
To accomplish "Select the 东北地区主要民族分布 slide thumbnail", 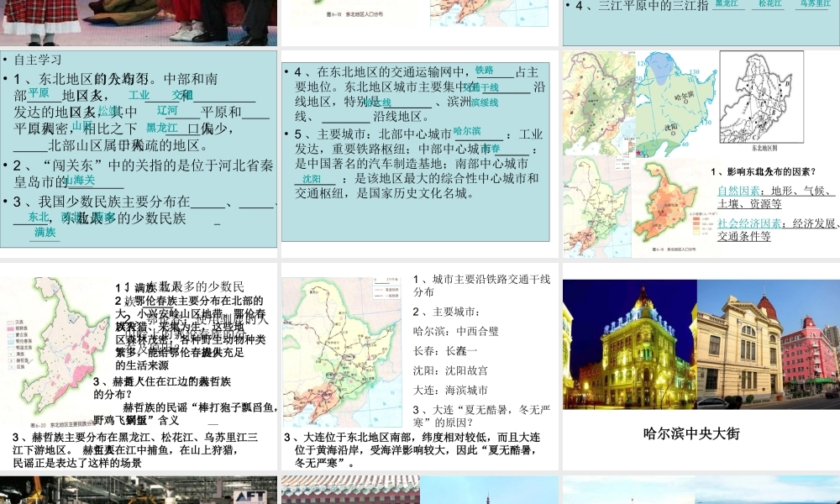I will point(139,366).
